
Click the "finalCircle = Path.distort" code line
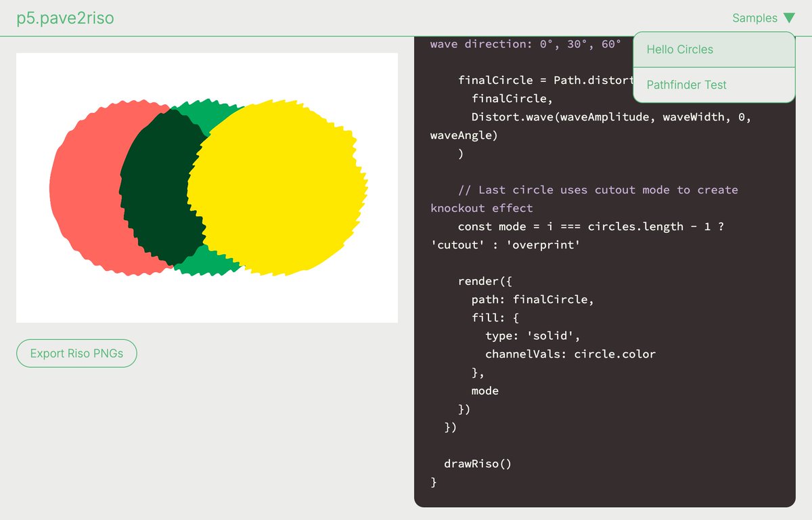click(545, 80)
